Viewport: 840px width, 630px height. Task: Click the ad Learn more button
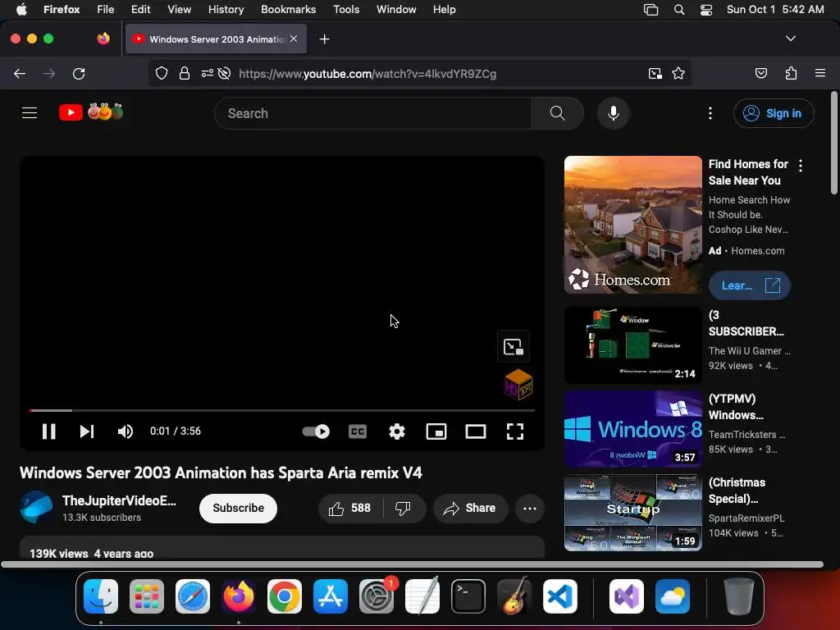point(750,285)
